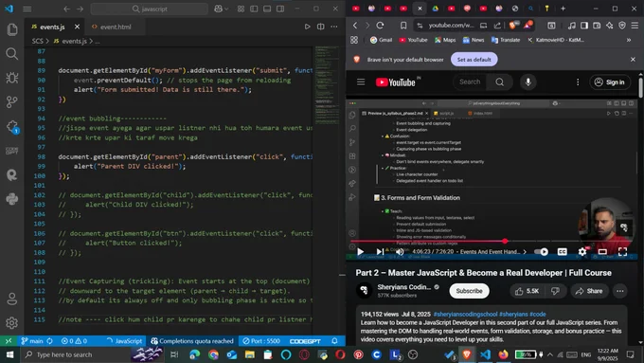Open Brave Shields lion icon
Screen dimensions: 644x363
click(x=512, y=26)
